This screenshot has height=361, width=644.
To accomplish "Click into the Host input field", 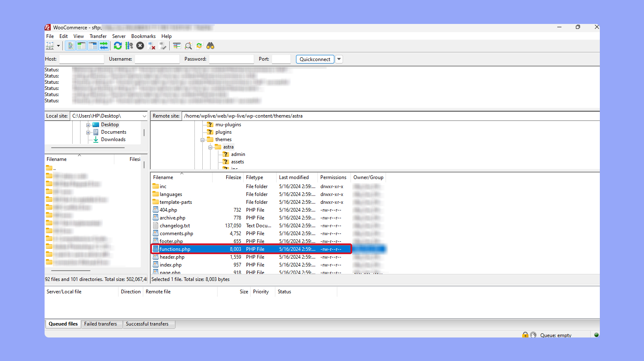I will [x=81, y=59].
